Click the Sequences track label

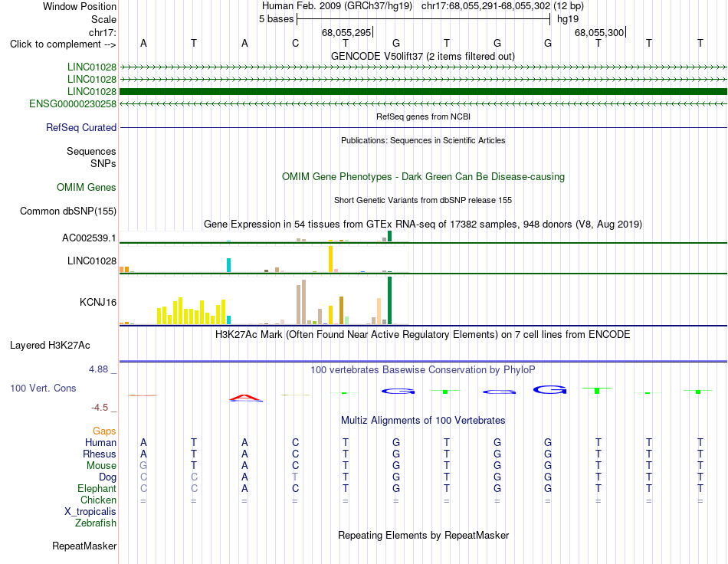tap(91, 151)
